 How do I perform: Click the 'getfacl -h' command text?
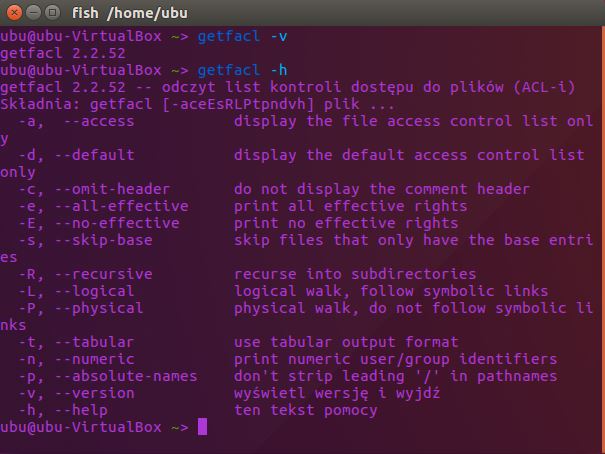(x=240, y=70)
